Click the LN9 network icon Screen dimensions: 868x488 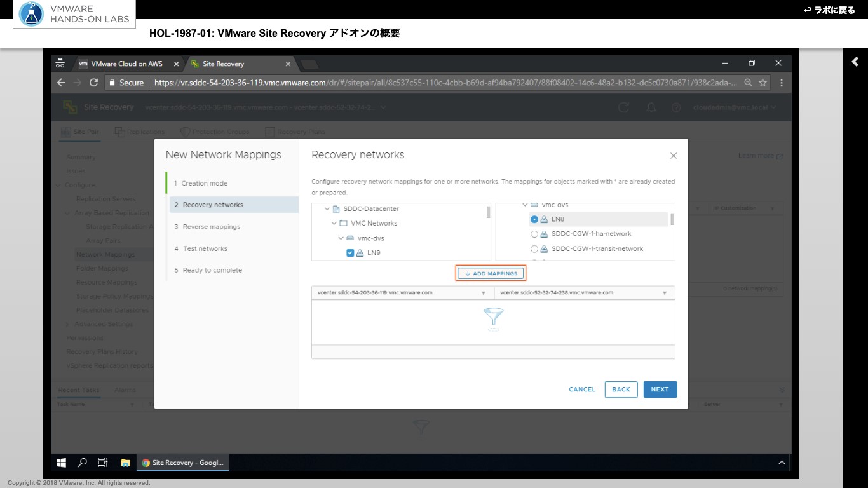[360, 253]
